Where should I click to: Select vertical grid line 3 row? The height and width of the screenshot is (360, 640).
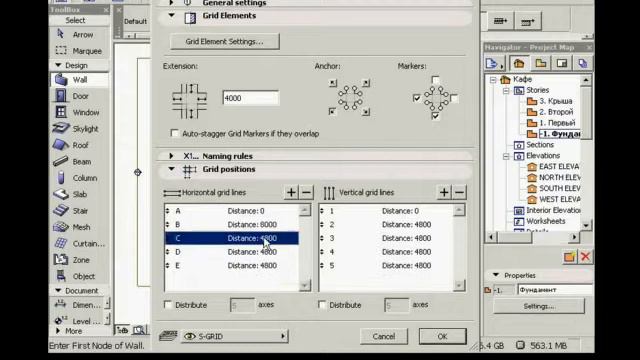point(386,238)
